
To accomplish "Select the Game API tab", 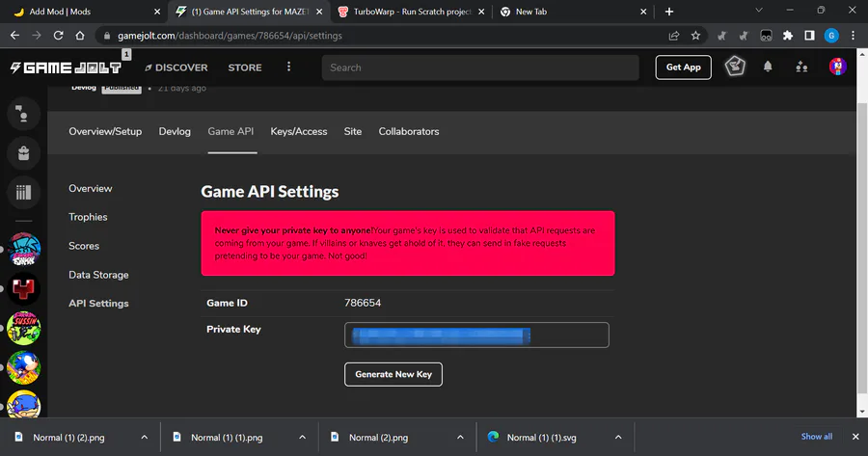I will [x=231, y=132].
